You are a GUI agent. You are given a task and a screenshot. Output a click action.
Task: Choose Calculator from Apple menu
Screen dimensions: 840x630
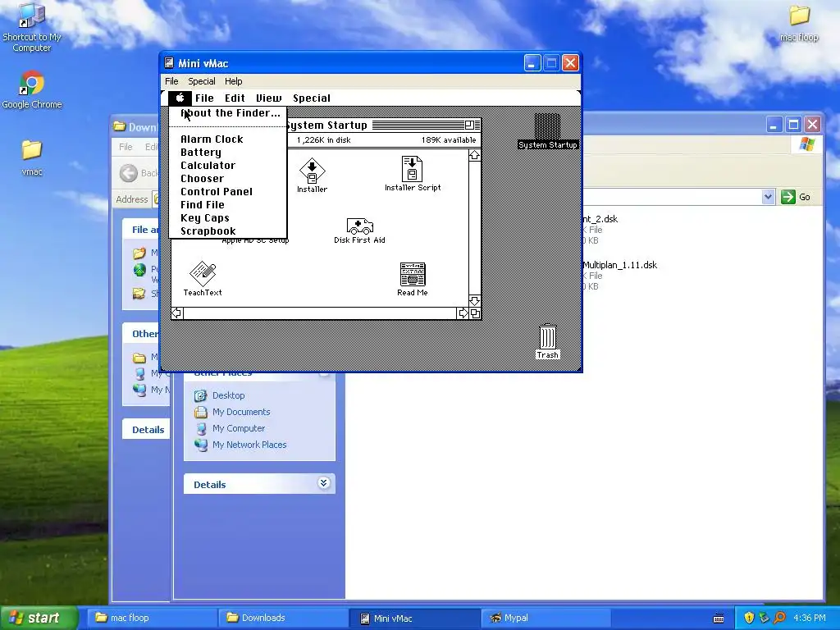pyautogui.click(x=228, y=166)
